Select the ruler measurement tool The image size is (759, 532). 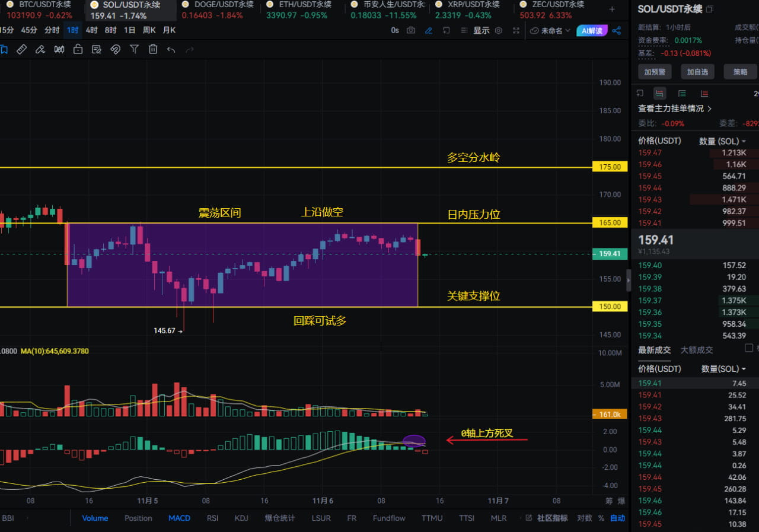click(x=21, y=50)
